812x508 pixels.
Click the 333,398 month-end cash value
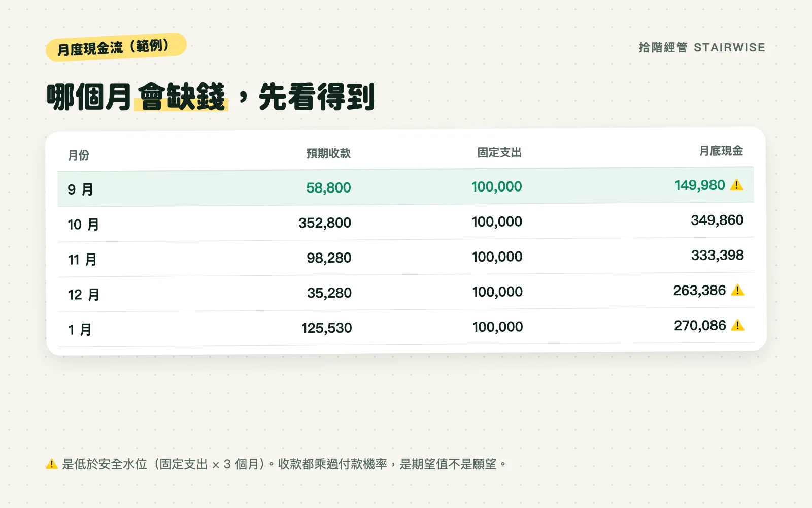718,256
